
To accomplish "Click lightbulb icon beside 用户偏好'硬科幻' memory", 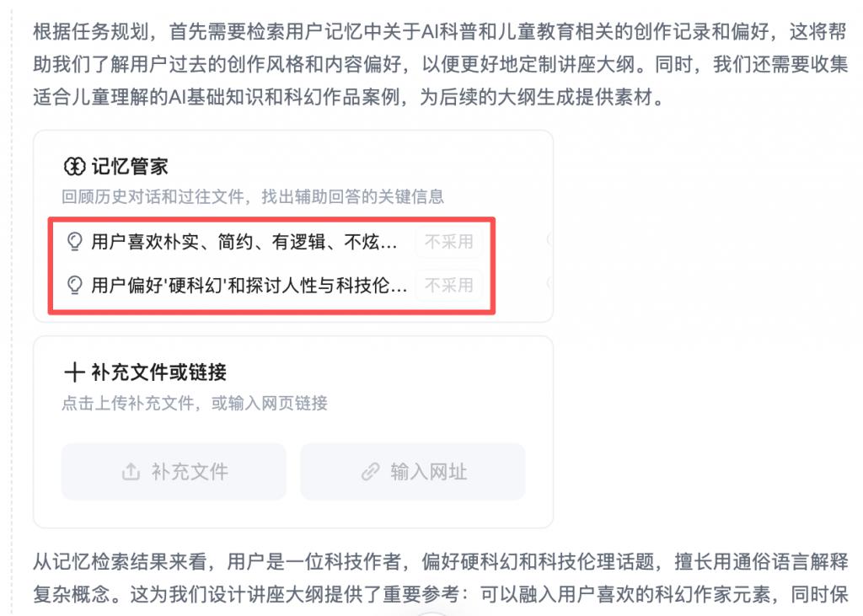I will 74,285.
